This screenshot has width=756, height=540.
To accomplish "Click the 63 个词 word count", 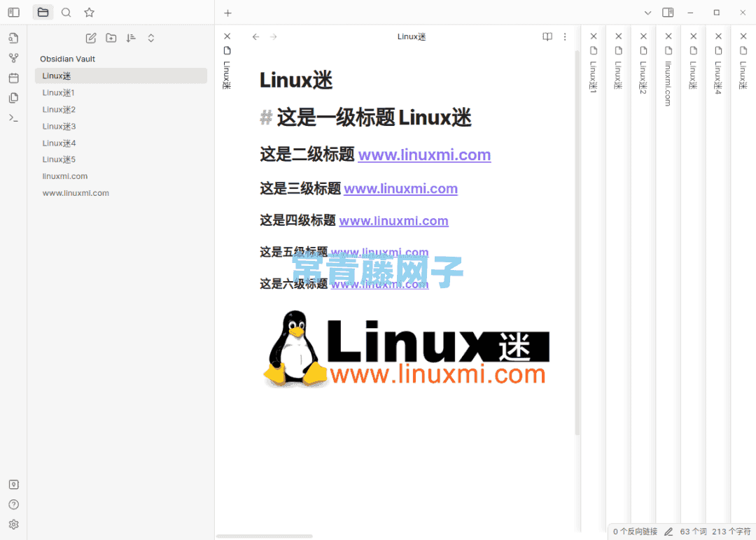I will coord(693,532).
